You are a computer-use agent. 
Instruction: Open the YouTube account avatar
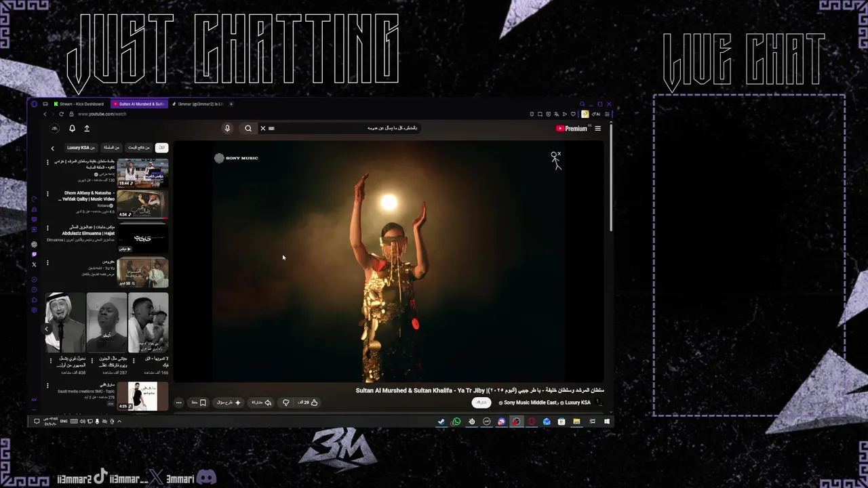[54, 128]
